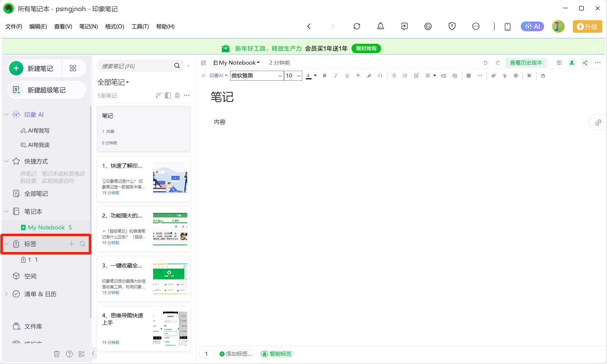Image resolution: width=607 pixels, height=364 pixels.
Task: Go back with the left arrow
Action: click(x=309, y=26)
